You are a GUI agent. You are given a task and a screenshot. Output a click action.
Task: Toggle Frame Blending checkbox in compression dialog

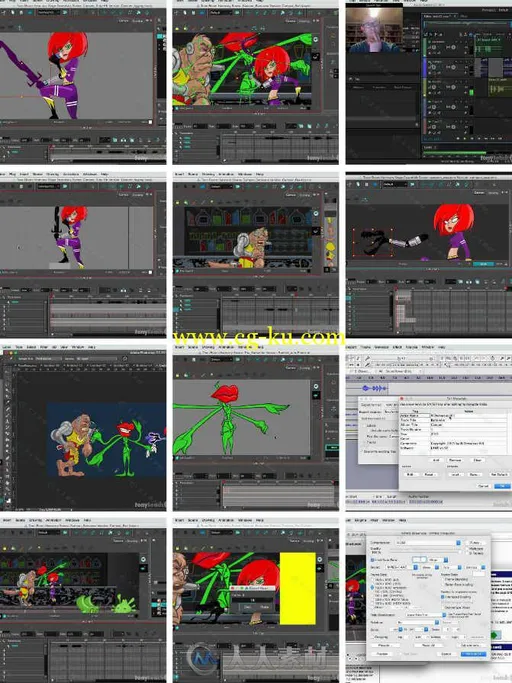(x=443, y=579)
